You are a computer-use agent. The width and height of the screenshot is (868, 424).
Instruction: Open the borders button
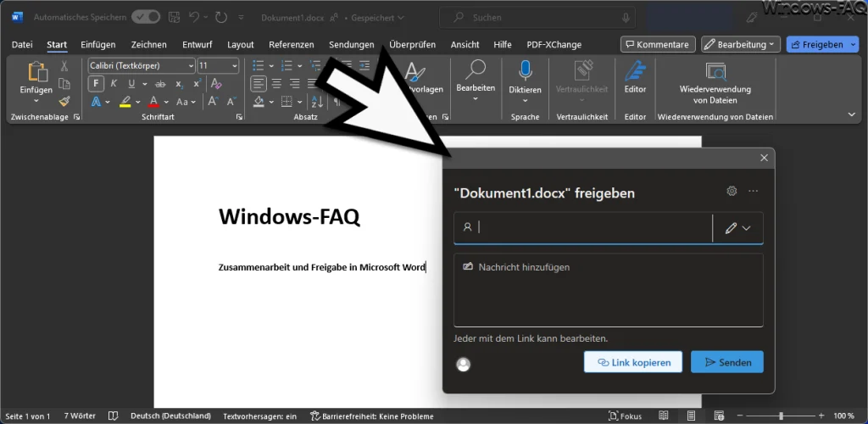(x=287, y=102)
